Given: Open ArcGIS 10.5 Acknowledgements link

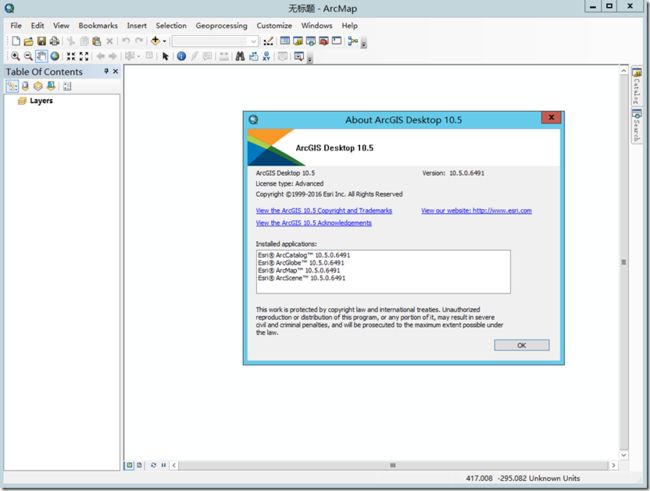Looking at the screenshot, I should (313, 223).
